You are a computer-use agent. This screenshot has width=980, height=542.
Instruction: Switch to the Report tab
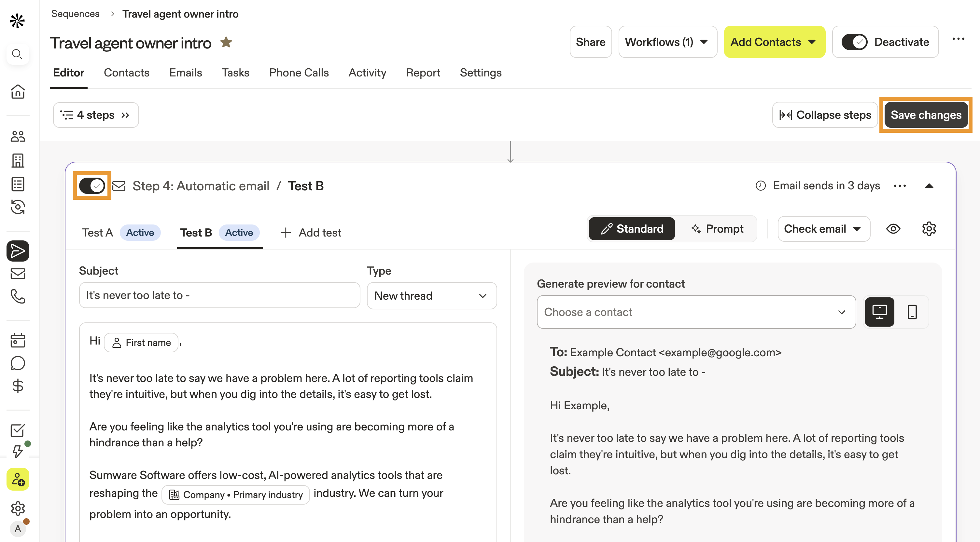(423, 73)
